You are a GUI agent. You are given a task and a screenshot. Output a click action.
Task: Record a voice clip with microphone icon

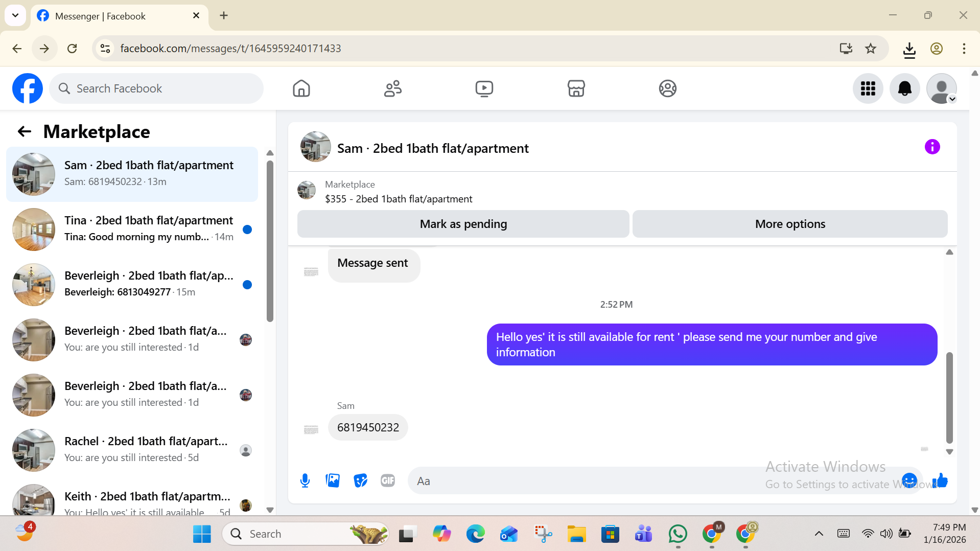(x=305, y=480)
